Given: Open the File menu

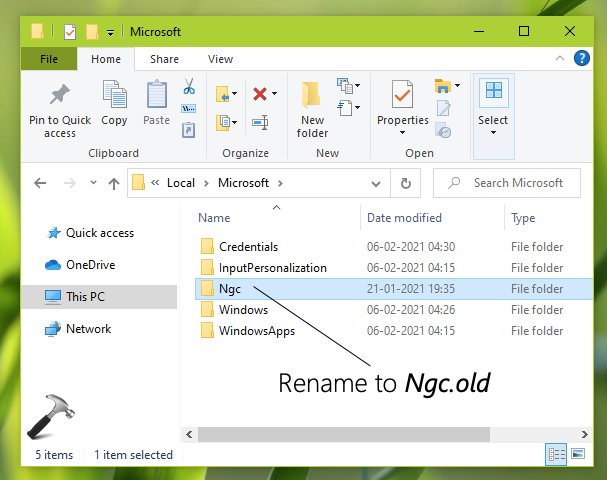Looking at the screenshot, I should (49, 59).
